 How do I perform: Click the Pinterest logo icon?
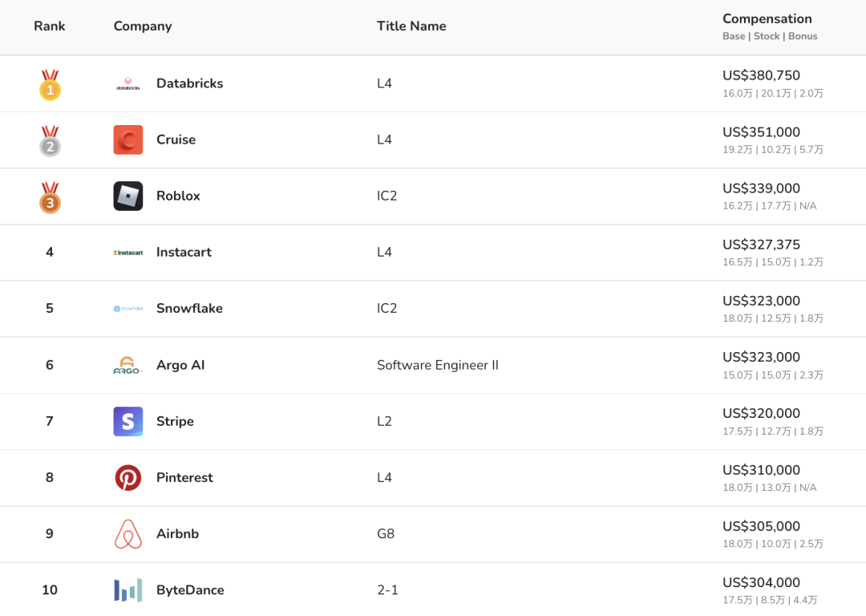(x=128, y=477)
